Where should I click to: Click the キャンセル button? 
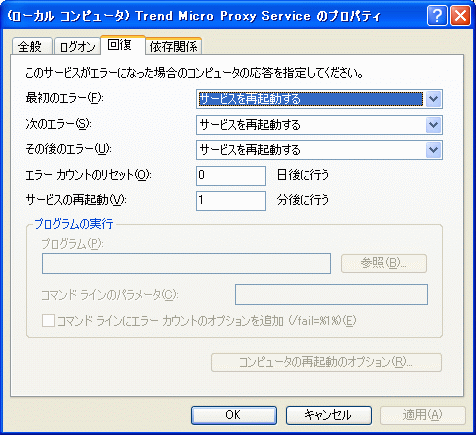(329, 415)
